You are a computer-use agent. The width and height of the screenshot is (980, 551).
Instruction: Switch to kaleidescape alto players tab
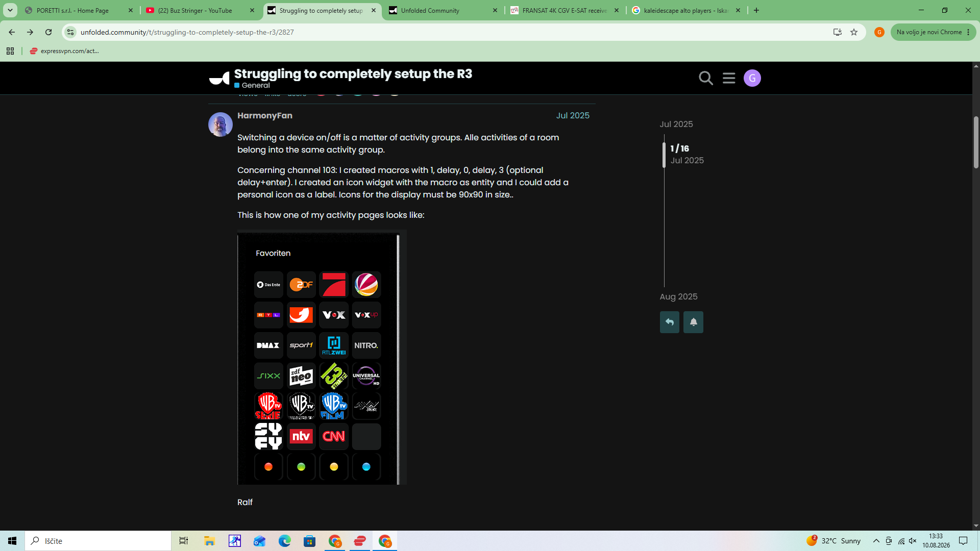pos(687,10)
